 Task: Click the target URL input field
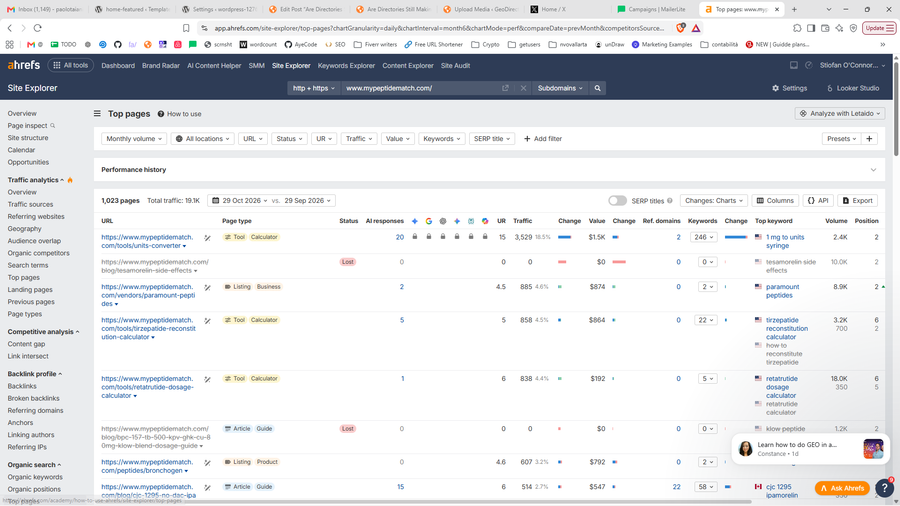(422, 88)
